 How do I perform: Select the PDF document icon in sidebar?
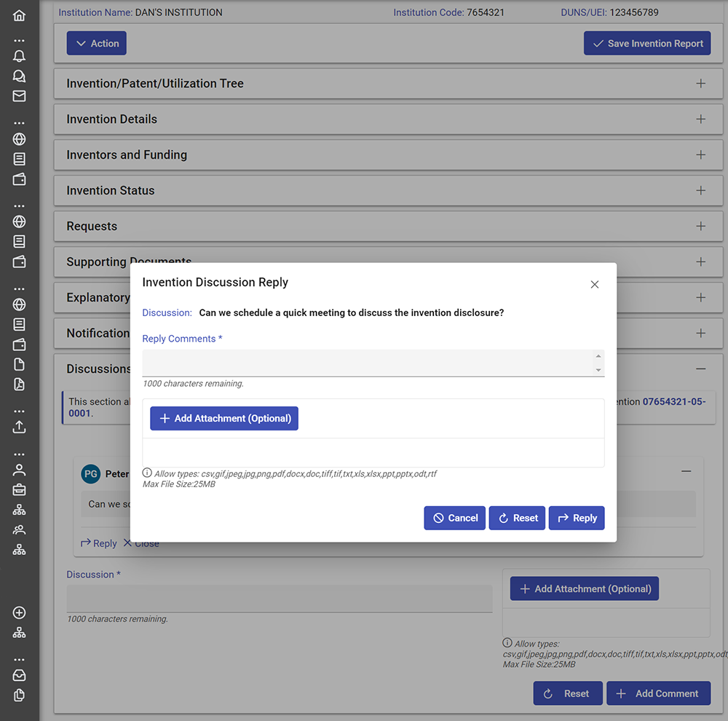[19, 385]
